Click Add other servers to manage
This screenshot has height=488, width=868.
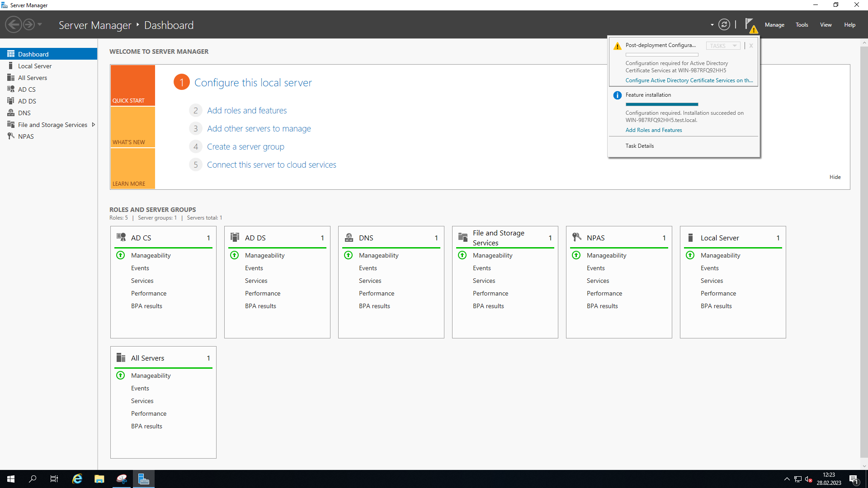[x=259, y=128]
